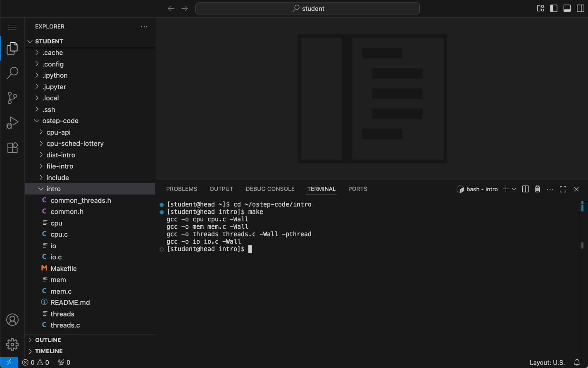Expand the cpu-sched-lottery folder
This screenshot has width=588, height=368.
pos(75,143)
